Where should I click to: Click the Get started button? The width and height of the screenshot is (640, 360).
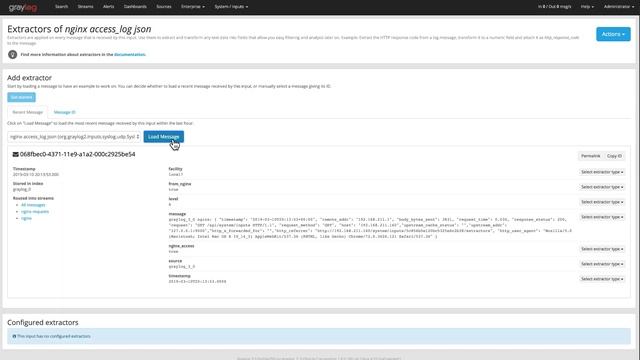coord(21,97)
